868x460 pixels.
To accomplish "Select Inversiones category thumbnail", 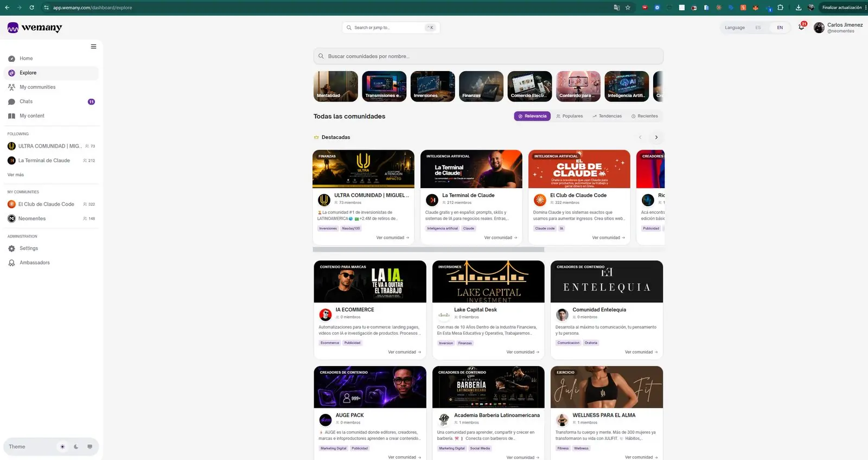I will (433, 86).
